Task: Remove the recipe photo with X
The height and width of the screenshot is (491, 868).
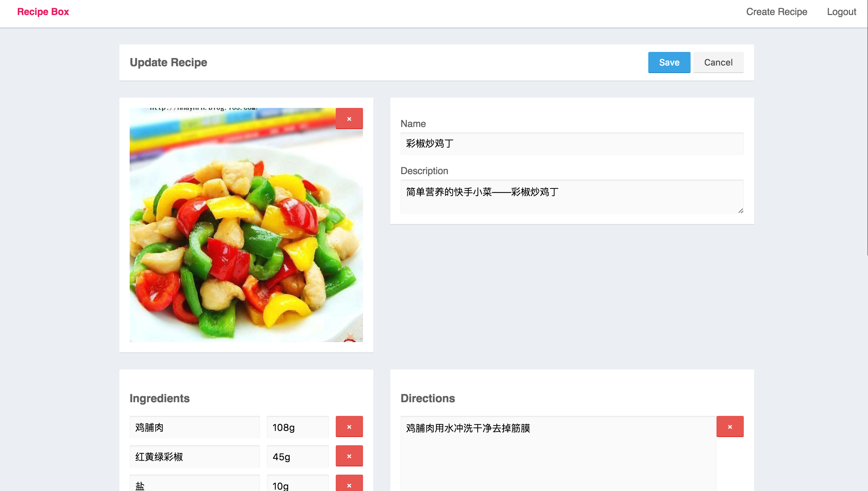Action: (349, 118)
